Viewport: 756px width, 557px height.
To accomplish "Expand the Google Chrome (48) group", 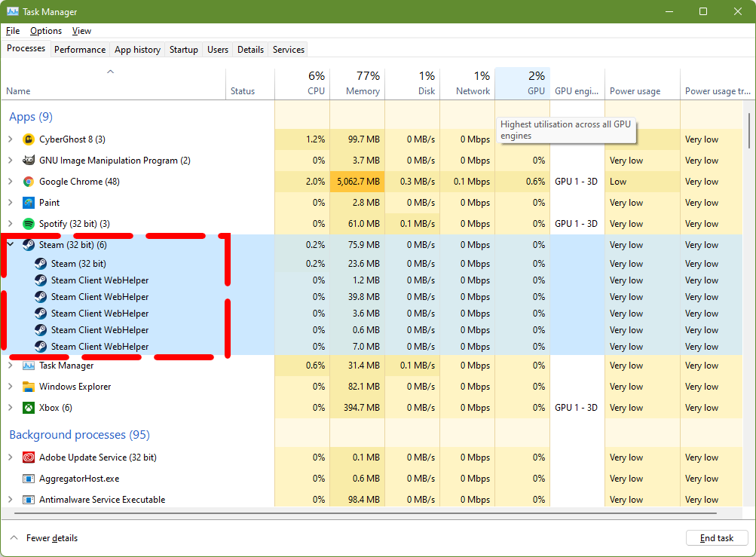I will [11, 182].
